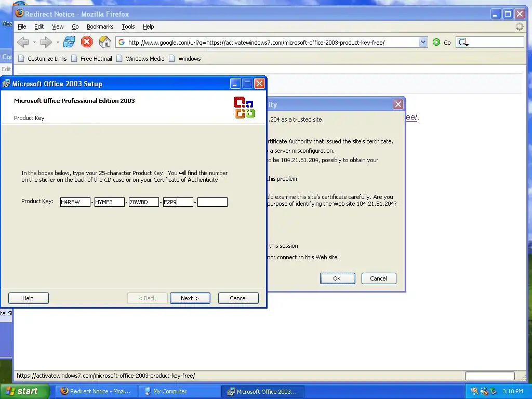
Task: Open the Forward history dropdown arrow
Action: click(58, 43)
